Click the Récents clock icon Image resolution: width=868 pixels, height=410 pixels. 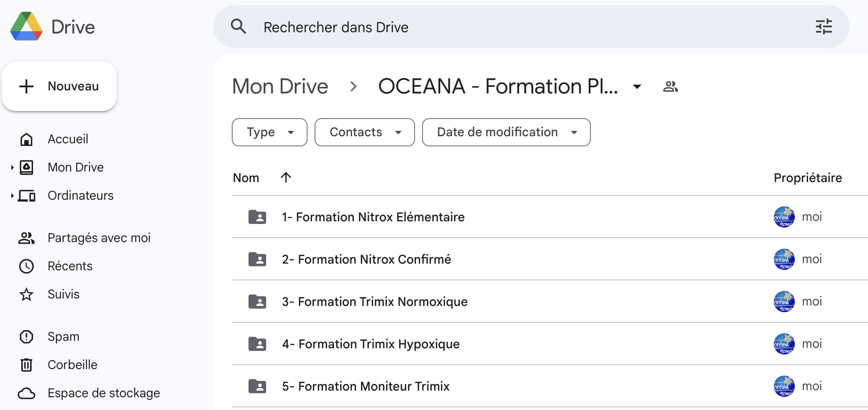click(x=26, y=266)
